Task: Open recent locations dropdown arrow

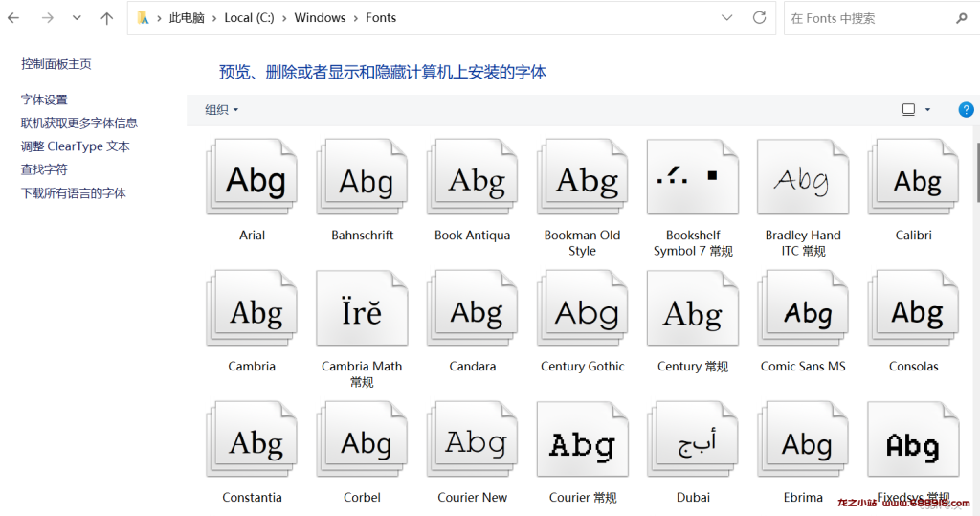Action: [x=77, y=18]
